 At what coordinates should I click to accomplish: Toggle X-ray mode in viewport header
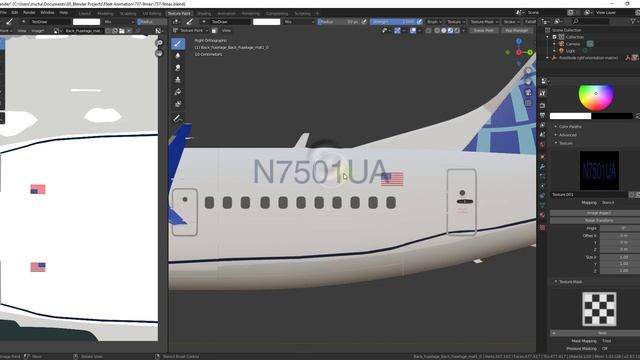[x=428, y=31]
